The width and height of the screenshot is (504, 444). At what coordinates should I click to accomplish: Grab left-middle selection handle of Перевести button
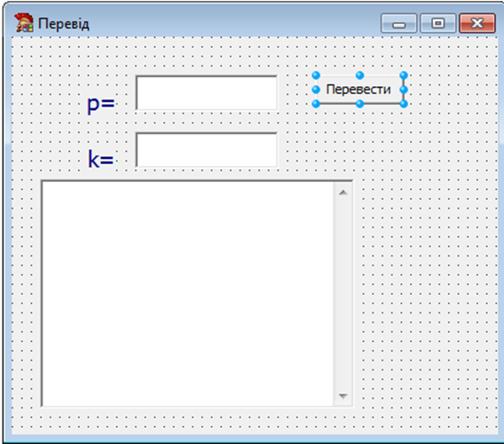coord(316,90)
